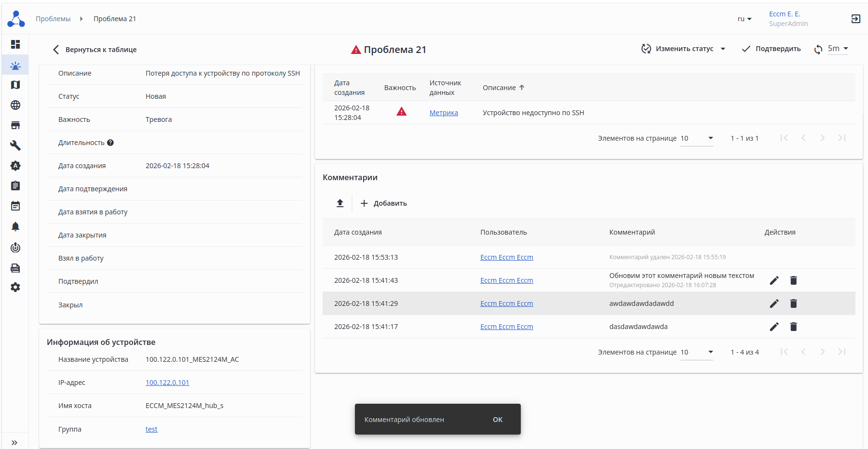Click the upload icon in Comments

coord(340,203)
